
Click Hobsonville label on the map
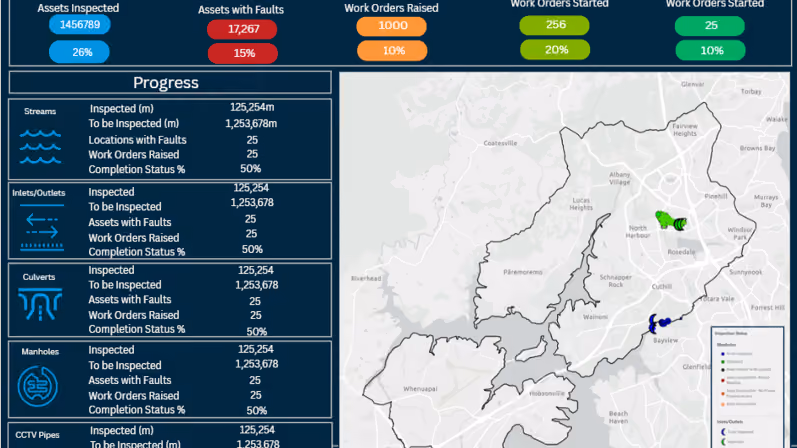coord(547,394)
